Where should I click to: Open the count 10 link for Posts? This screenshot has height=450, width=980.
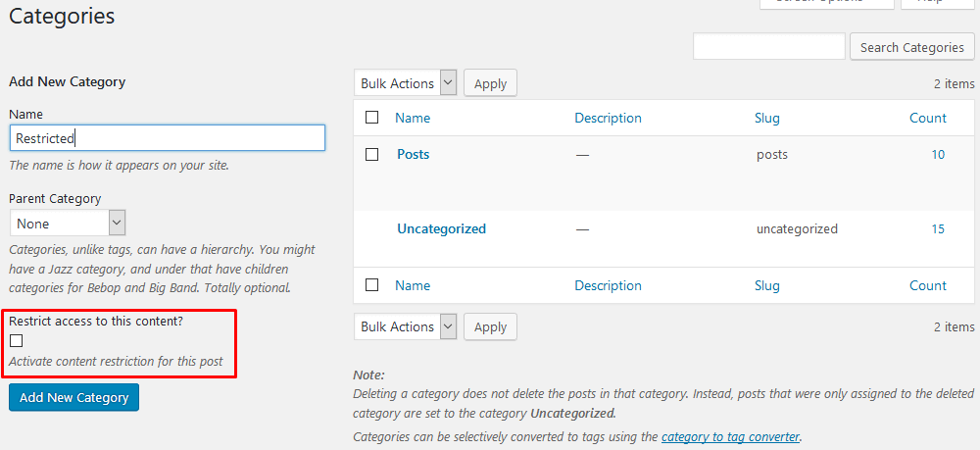(x=938, y=154)
